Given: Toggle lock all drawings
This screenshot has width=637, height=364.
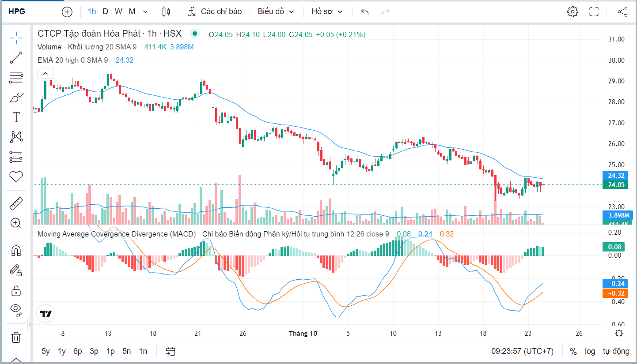Looking at the screenshot, I should 16,291.
